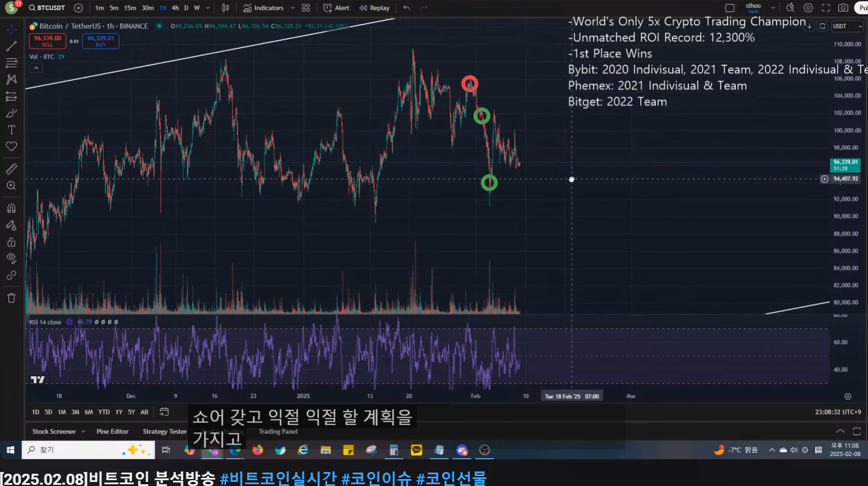Select the 30m timeframe
868x486 pixels.
point(148,8)
